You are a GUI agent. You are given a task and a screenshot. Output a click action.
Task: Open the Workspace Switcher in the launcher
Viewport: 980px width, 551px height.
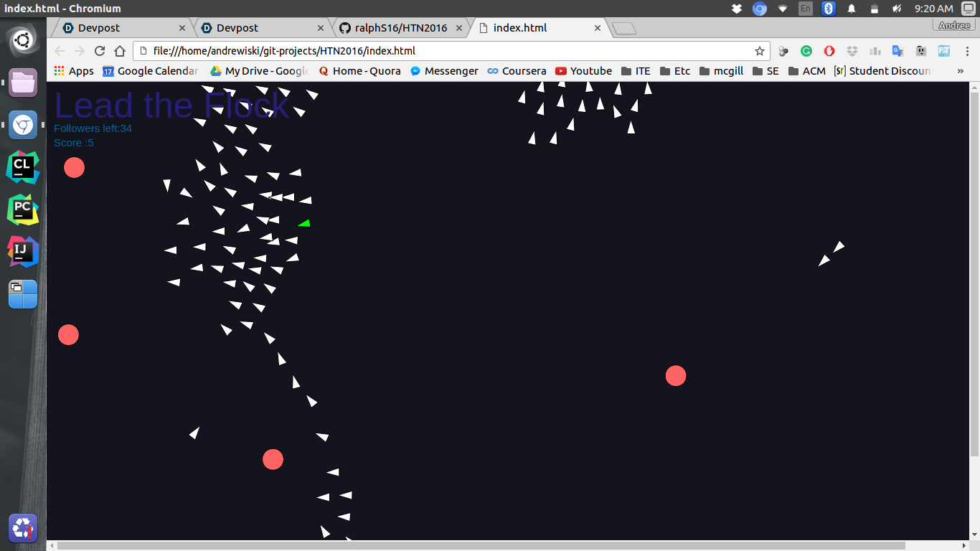pos(23,294)
